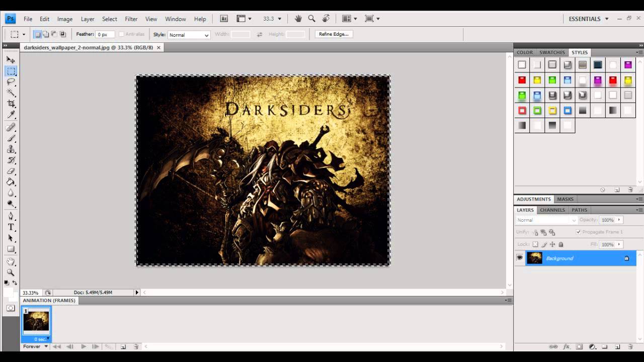The image size is (644, 362).
Task: Select the Rectangle shape tool
Action: click(x=11, y=249)
